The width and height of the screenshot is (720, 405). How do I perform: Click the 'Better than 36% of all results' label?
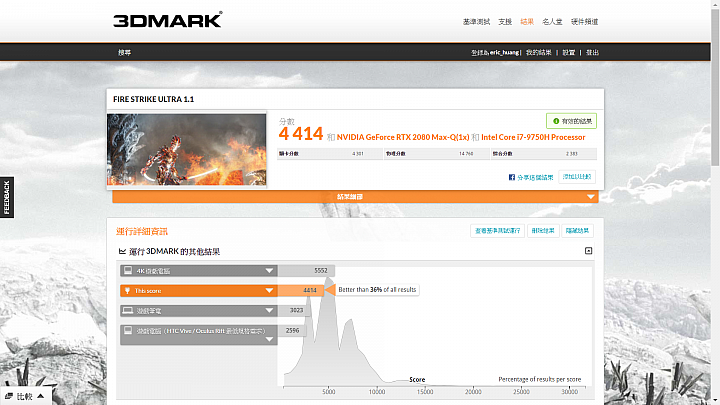tap(377, 290)
